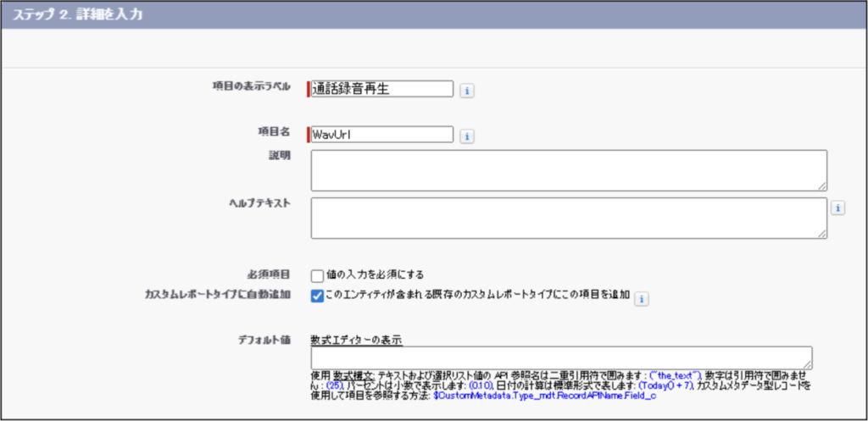Enable 値の入力を必須にする checkbox

317,275
